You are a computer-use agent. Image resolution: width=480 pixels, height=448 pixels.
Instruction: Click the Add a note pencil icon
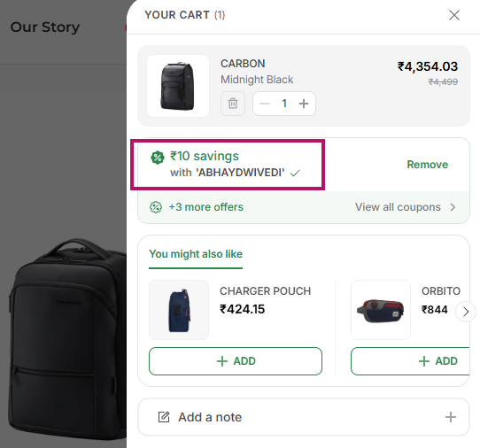164,417
